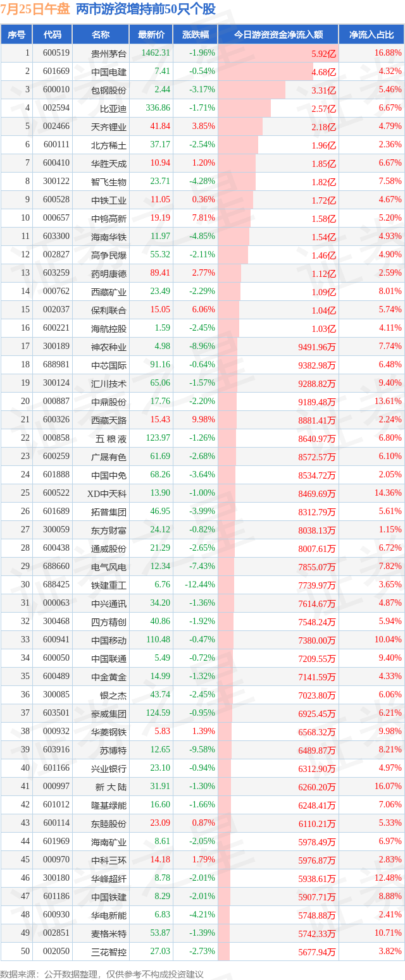Click the 序号 column header

[16, 35]
